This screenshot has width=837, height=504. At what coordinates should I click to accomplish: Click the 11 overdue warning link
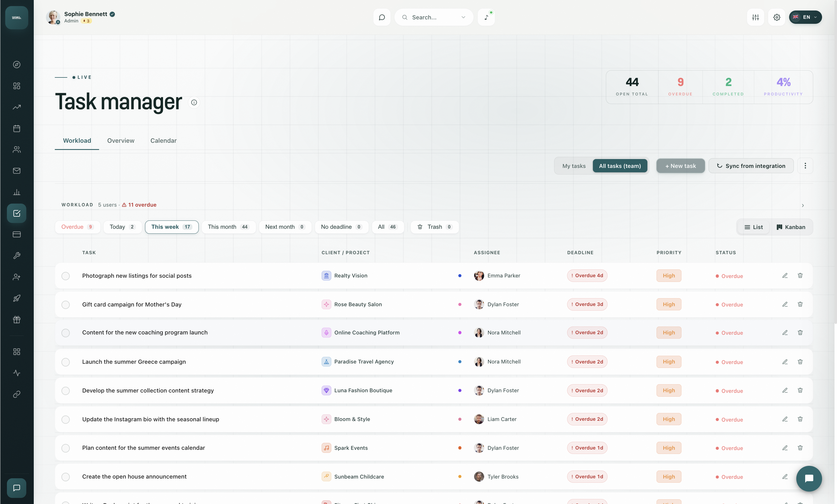tap(139, 205)
